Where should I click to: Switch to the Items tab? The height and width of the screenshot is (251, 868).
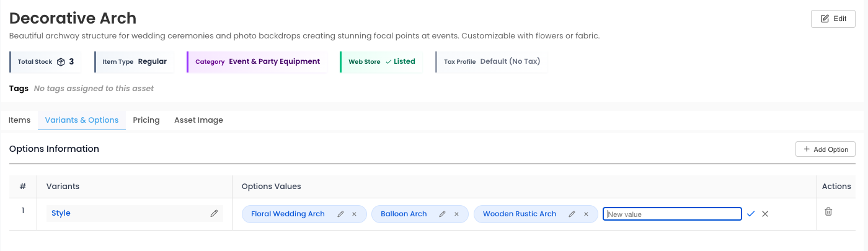19,120
